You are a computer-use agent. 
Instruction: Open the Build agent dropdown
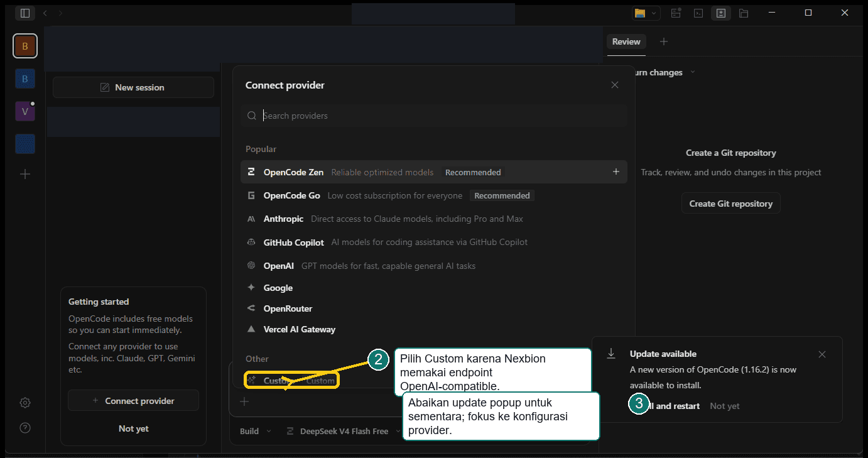click(256, 431)
